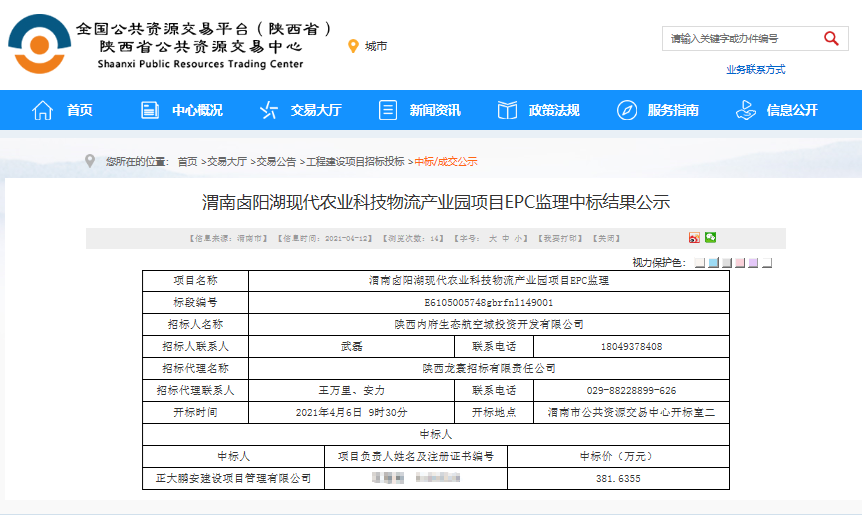The image size is (862, 515).
Task: Go to 工程建设项目招标投标 in breadcrumb
Action: (x=355, y=161)
